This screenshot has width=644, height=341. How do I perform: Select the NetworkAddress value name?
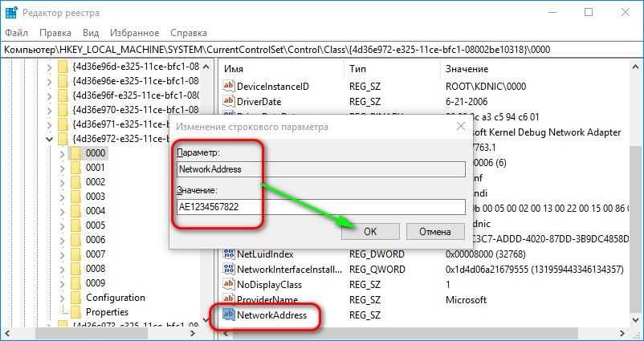point(272,315)
